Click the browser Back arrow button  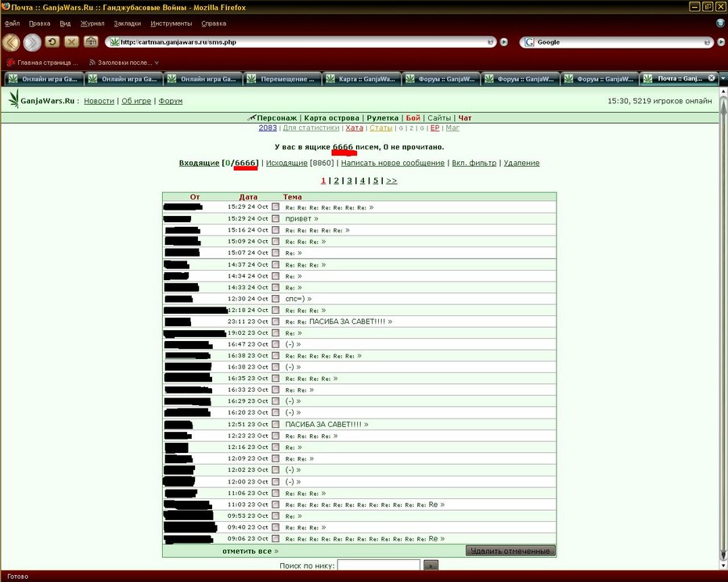point(12,42)
